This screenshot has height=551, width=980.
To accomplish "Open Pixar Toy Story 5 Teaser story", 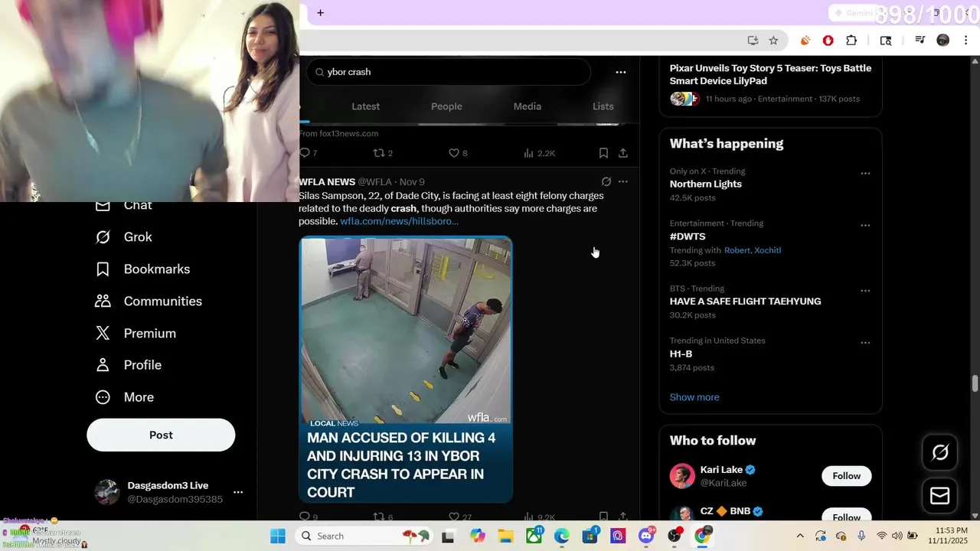I will tap(770, 74).
